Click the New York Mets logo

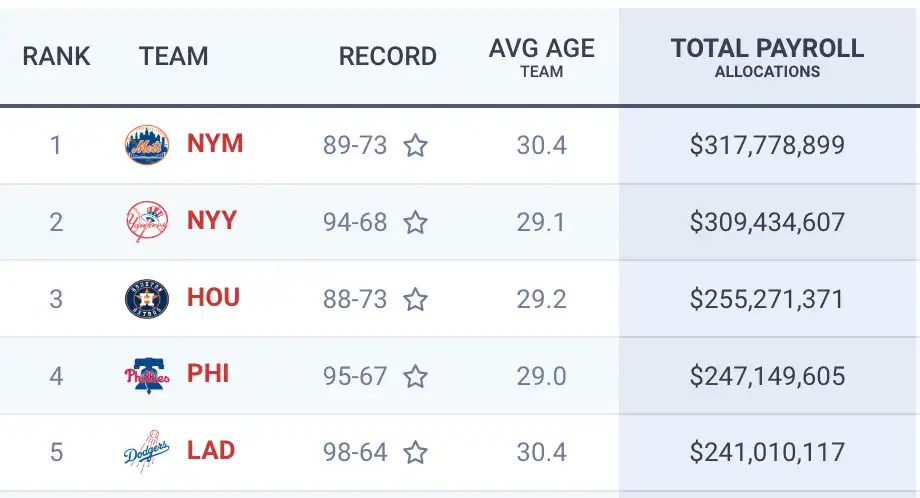point(147,144)
